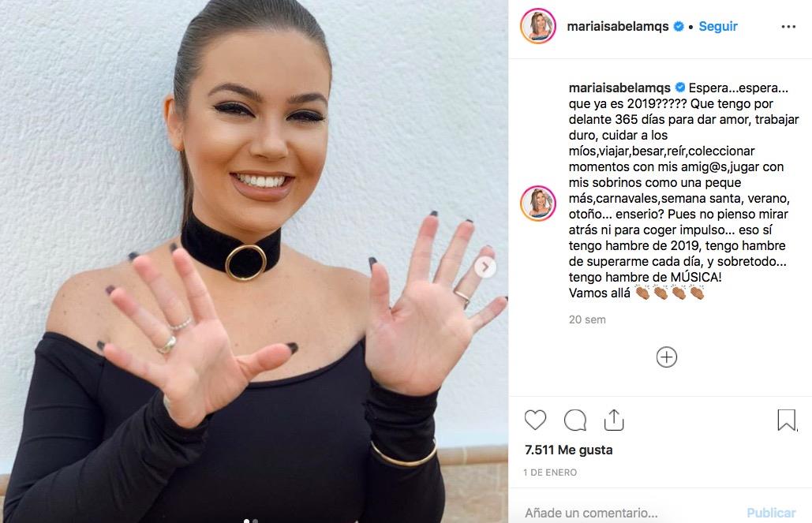Screen dimensions: 812x523
Task: Click the main post photo
Action: point(254,262)
